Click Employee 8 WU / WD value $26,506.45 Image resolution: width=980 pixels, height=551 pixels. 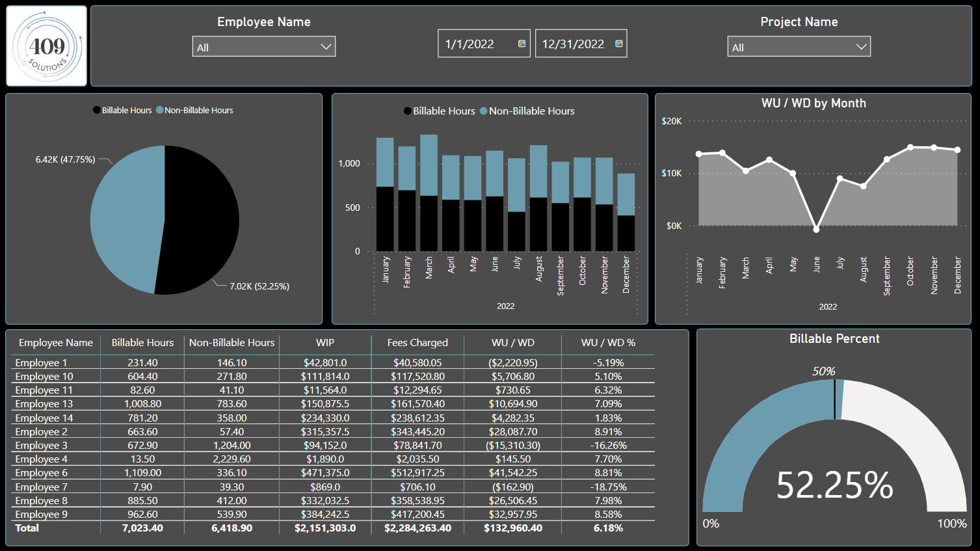tap(513, 501)
